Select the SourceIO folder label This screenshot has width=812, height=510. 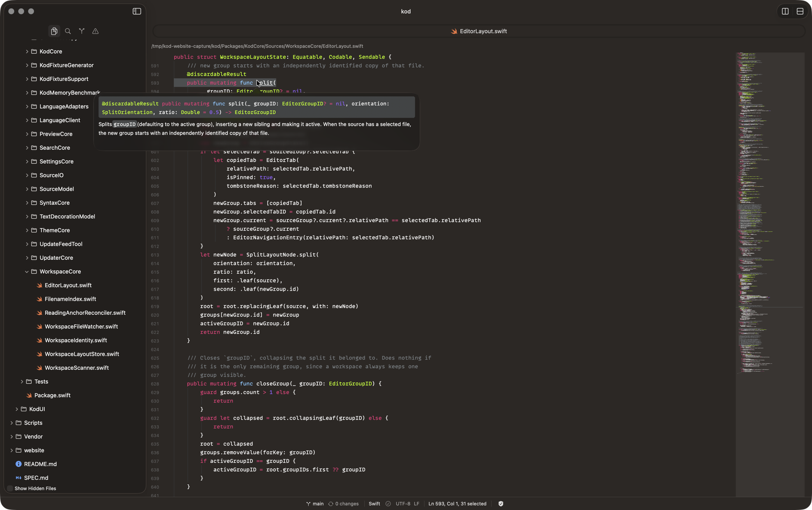point(52,175)
